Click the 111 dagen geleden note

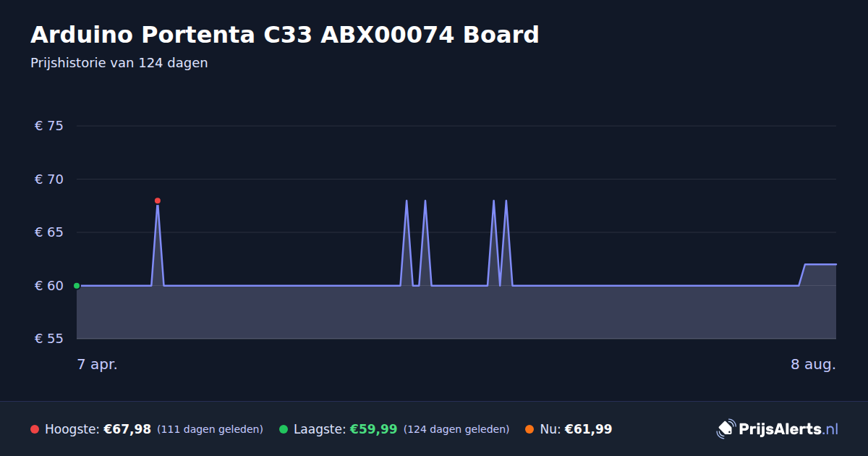(x=210, y=429)
